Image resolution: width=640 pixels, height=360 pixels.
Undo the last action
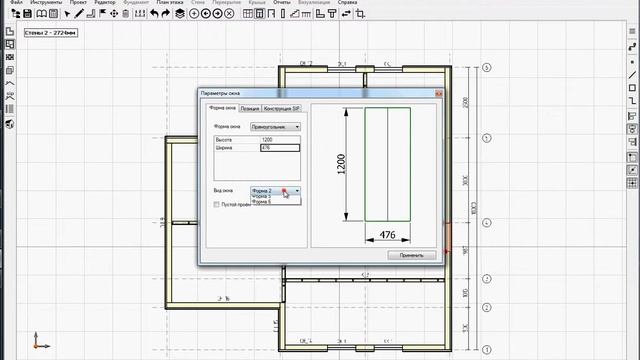154,14
